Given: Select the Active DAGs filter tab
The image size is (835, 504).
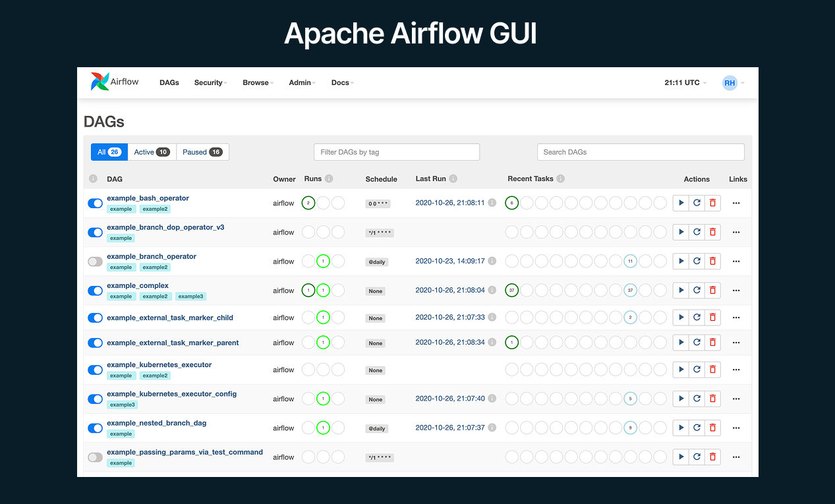Looking at the screenshot, I should click(x=152, y=152).
